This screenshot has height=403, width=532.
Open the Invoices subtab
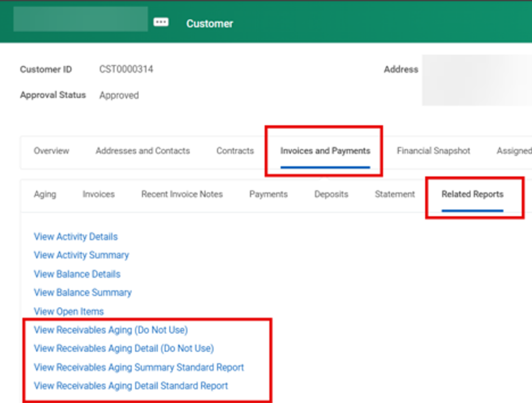(x=98, y=194)
